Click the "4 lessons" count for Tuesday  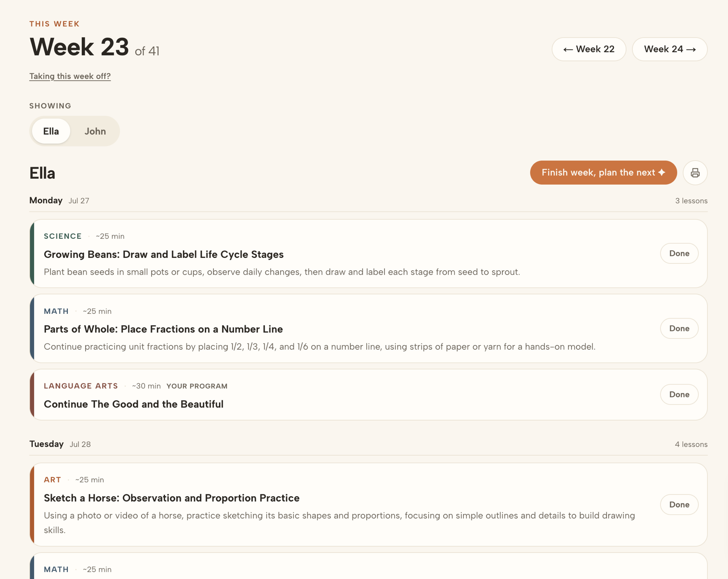pyautogui.click(x=691, y=444)
